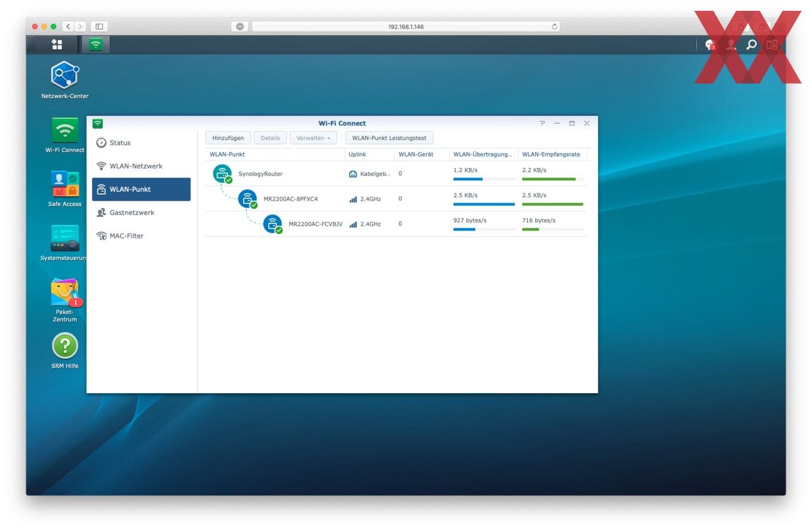Click SynologyRouter access point icon
This screenshot has height=530, width=812.
click(222, 174)
